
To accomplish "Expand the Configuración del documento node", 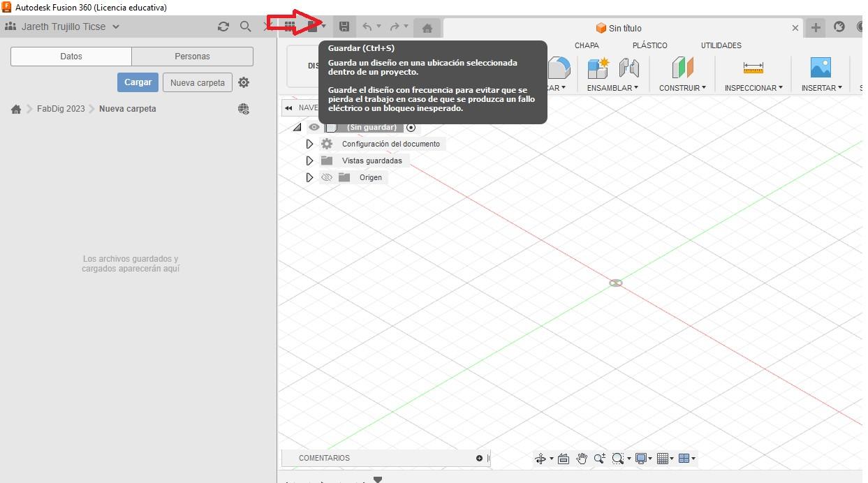I will [309, 144].
